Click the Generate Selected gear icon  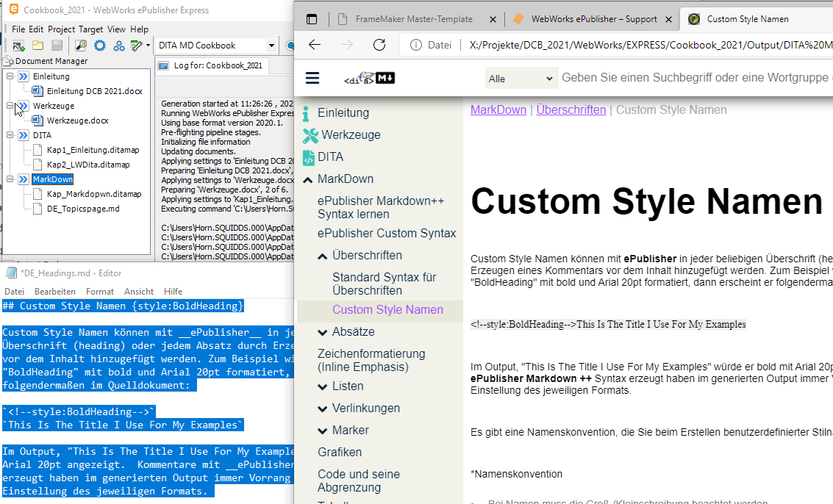click(x=99, y=46)
